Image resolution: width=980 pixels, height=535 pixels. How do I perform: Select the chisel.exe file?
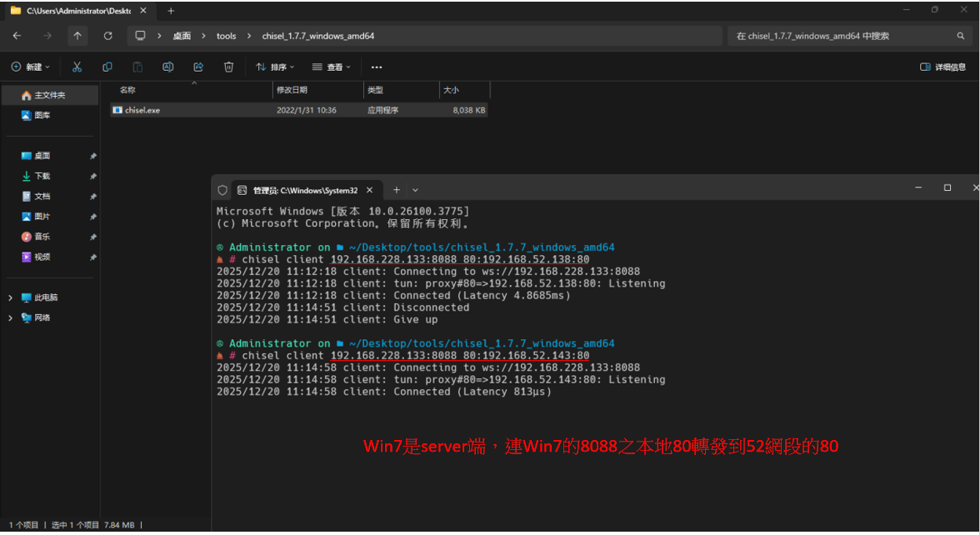(x=299, y=110)
